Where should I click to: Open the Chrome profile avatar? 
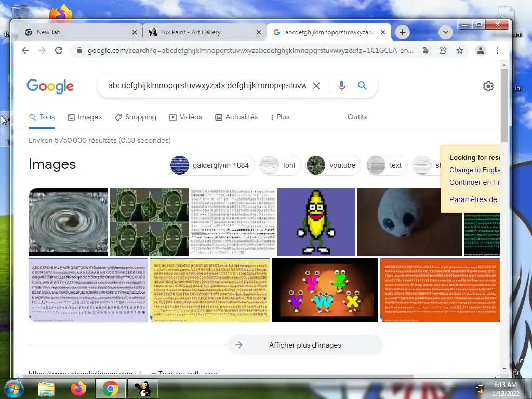[481, 50]
